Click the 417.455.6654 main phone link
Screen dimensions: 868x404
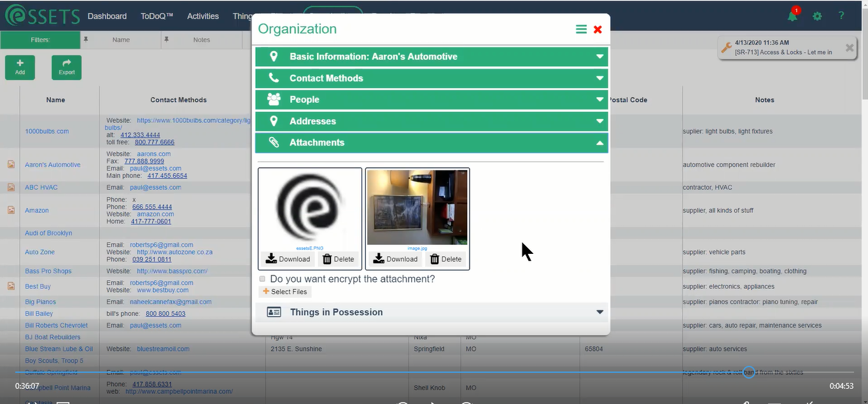pos(167,176)
